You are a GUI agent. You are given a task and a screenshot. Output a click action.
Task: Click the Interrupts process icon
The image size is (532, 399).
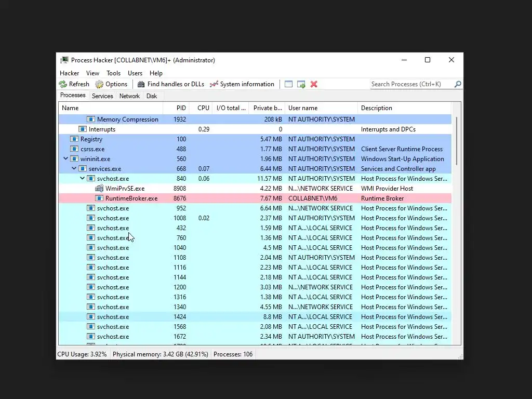[x=83, y=129]
